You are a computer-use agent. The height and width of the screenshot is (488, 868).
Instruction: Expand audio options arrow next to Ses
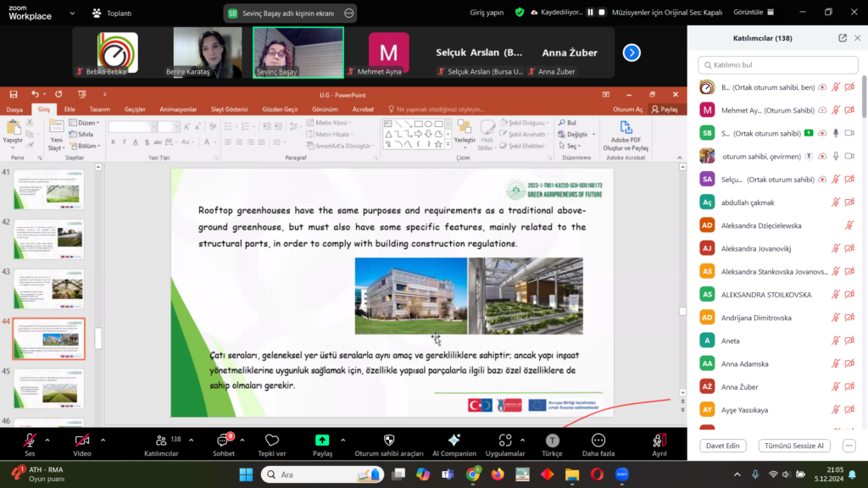(x=47, y=440)
